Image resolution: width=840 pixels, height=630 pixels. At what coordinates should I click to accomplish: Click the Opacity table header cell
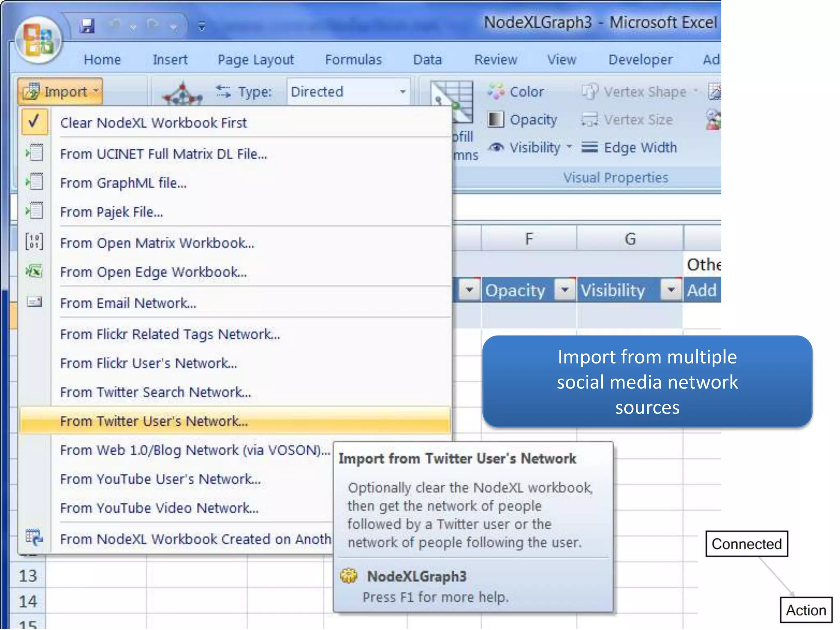pos(529,290)
